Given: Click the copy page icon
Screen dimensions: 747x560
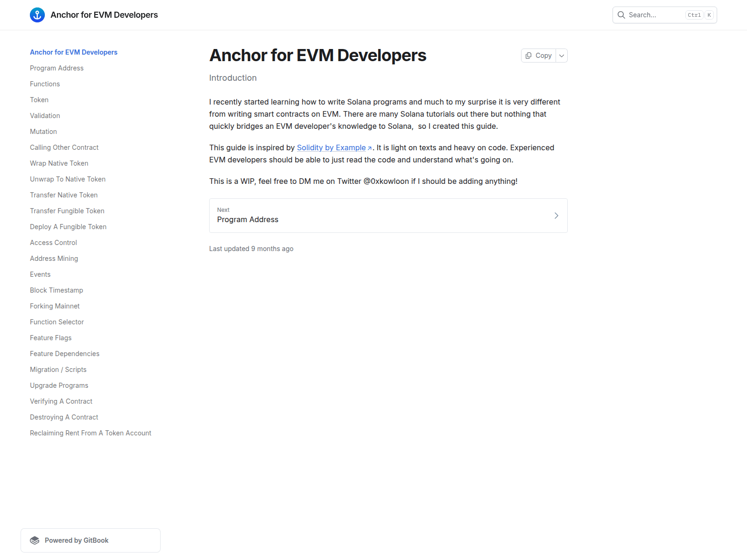Looking at the screenshot, I should click(x=529, y=56).
